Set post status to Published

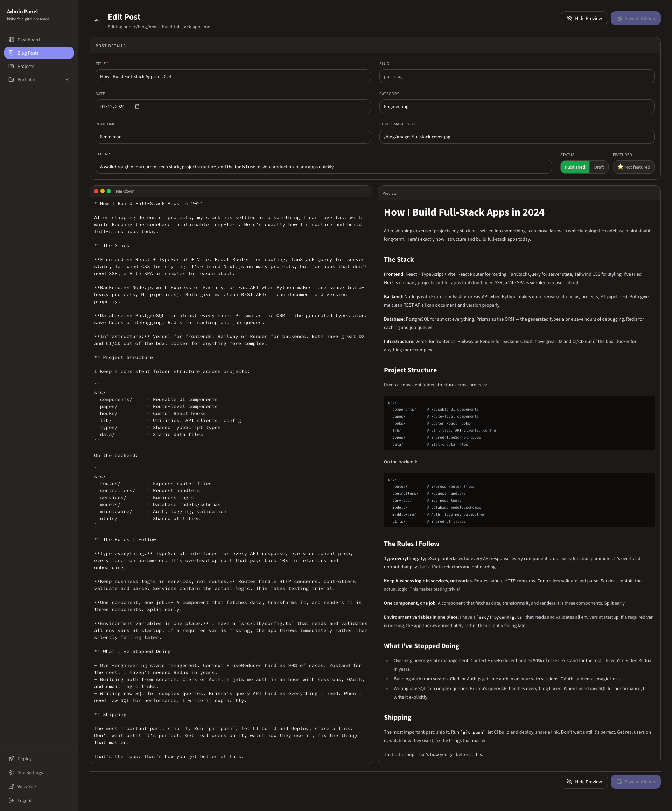pos(575,167)
